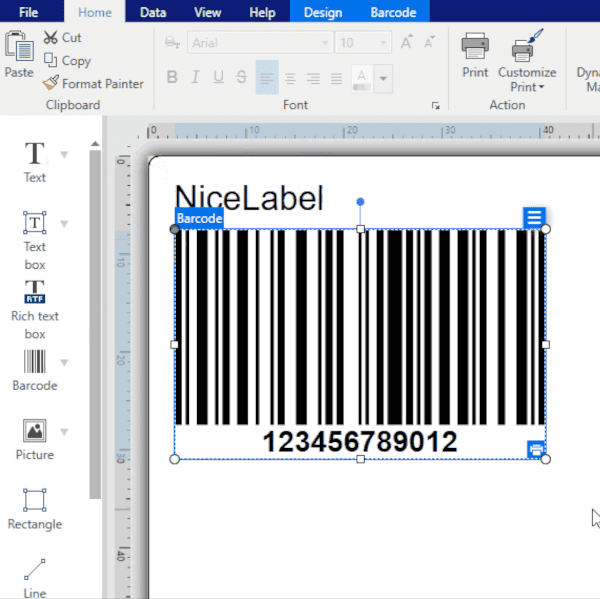The height and width of the screenshot is (599, 600).
Task: Switch to the Home tab
Action: tap(95, 12)
